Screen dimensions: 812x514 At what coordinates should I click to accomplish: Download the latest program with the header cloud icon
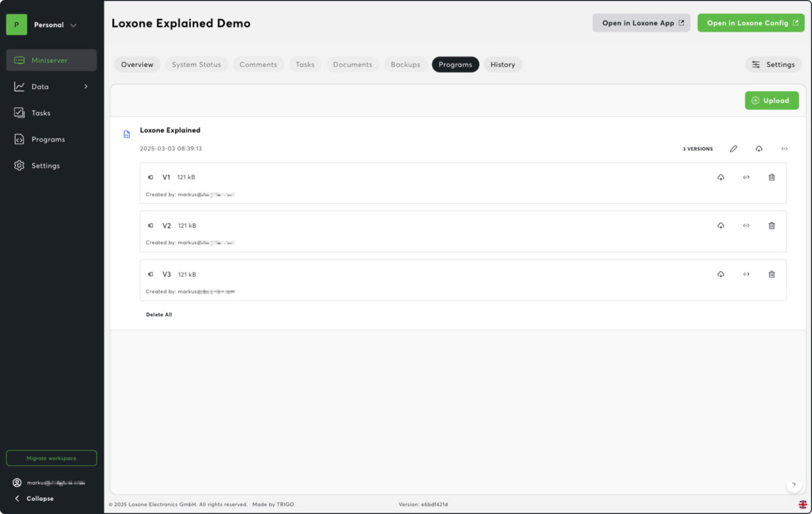(759, 148)
